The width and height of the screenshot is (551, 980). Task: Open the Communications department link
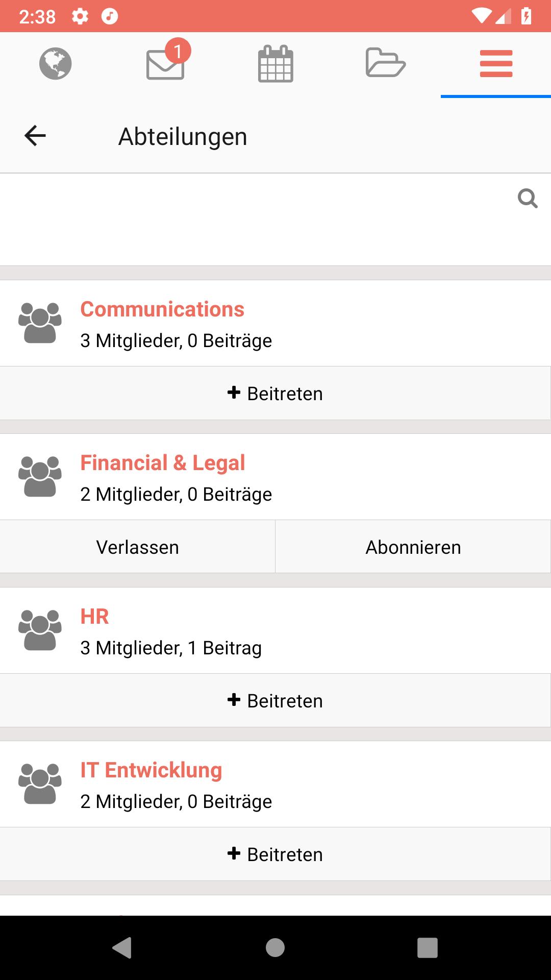[162, 309]
